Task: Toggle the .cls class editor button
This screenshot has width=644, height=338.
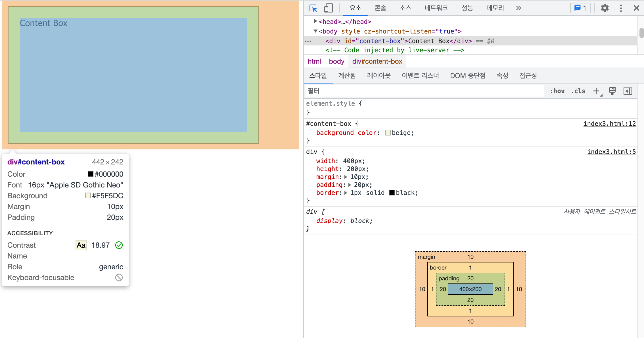Action: (578, 91)
